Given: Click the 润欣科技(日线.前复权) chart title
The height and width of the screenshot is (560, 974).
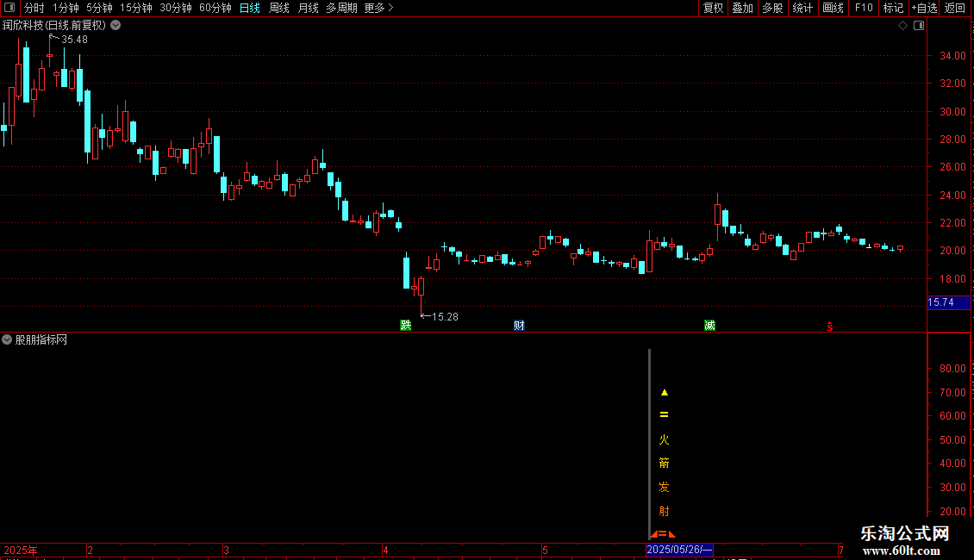Looking at the screenshot, I should (54, 26).
